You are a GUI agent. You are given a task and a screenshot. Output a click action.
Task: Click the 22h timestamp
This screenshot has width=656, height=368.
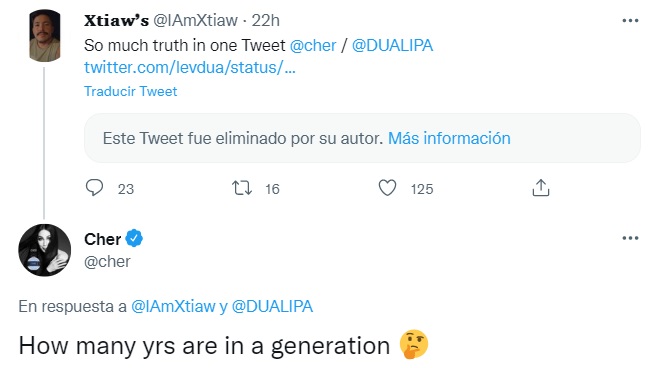pyautogui.click(x=266, y=20)
